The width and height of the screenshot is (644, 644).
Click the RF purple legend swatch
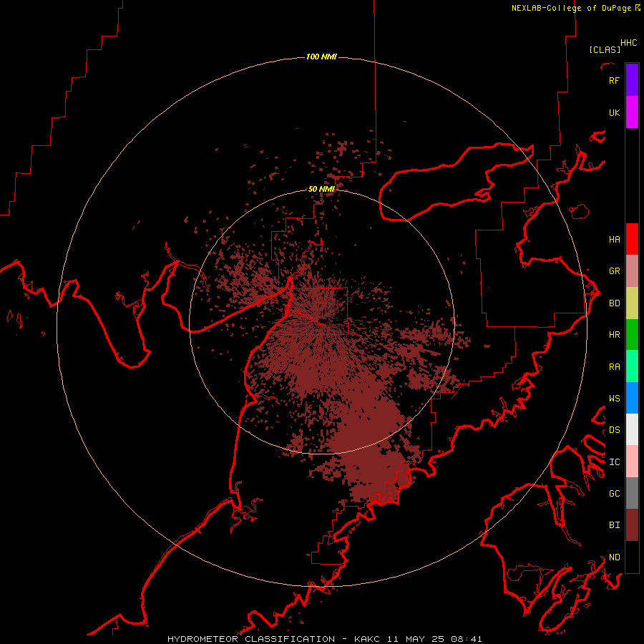pyautogui.click(x=632, y=79)
